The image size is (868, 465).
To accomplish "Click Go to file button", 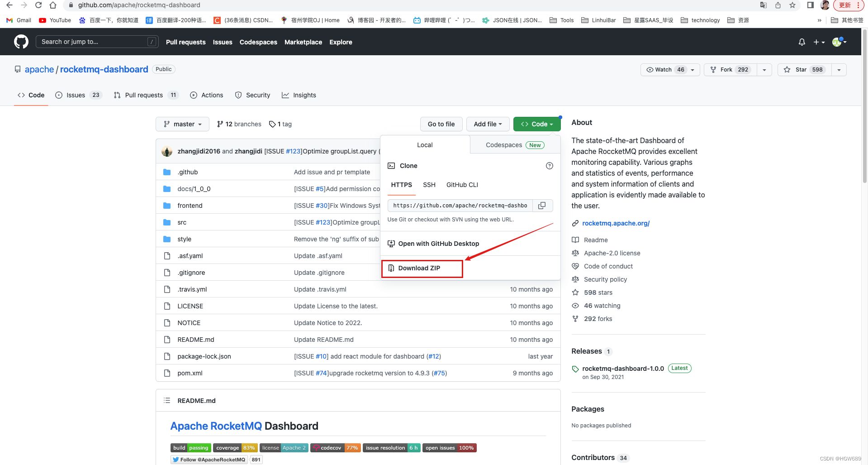I will (441, 124).
